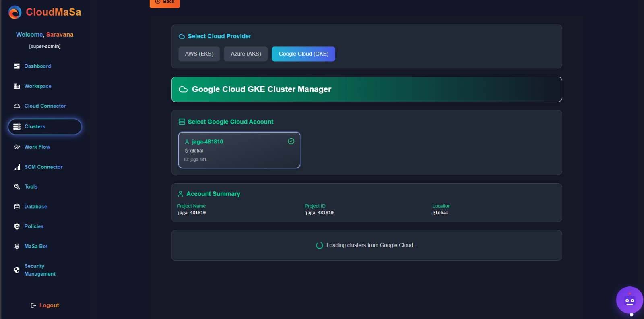Image resolution: width=644 pixels, height=319 pixels.
Task: Click the Tools wrench icon
Action: point(17,186)
